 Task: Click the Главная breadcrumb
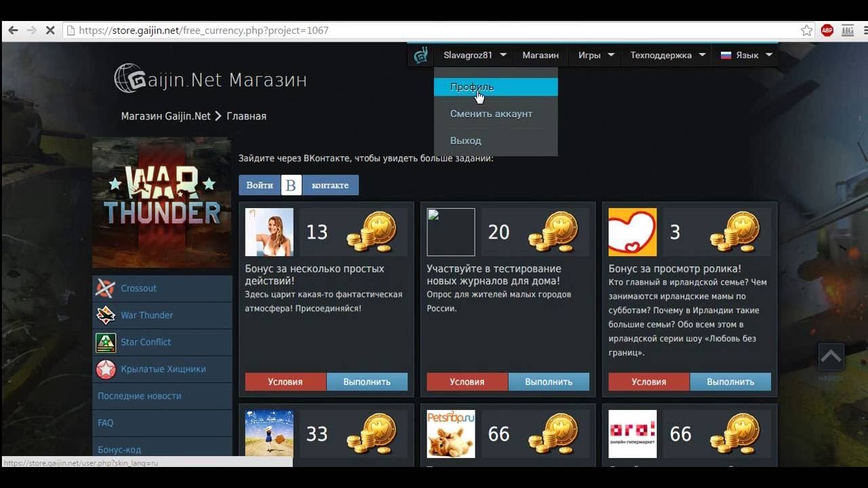[246, 116]
